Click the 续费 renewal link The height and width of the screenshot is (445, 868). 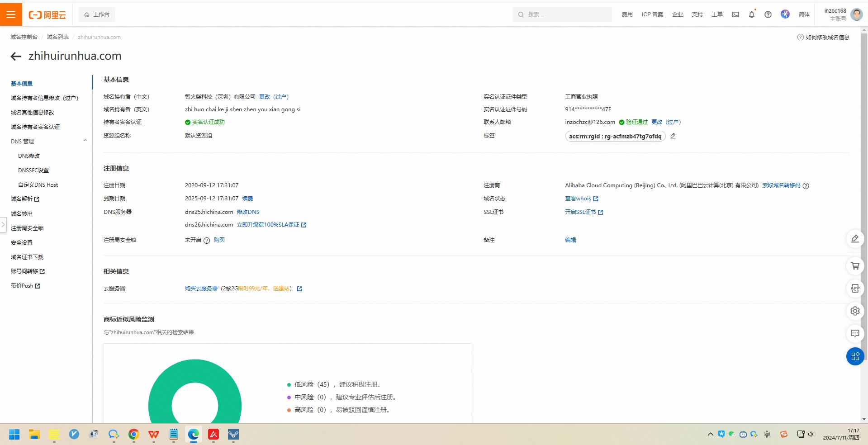[247, 199]
